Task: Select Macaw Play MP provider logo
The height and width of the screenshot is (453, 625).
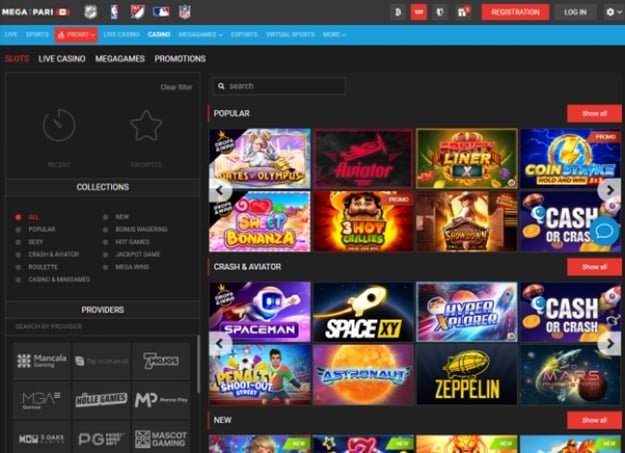Action: [x=161, y=400]
